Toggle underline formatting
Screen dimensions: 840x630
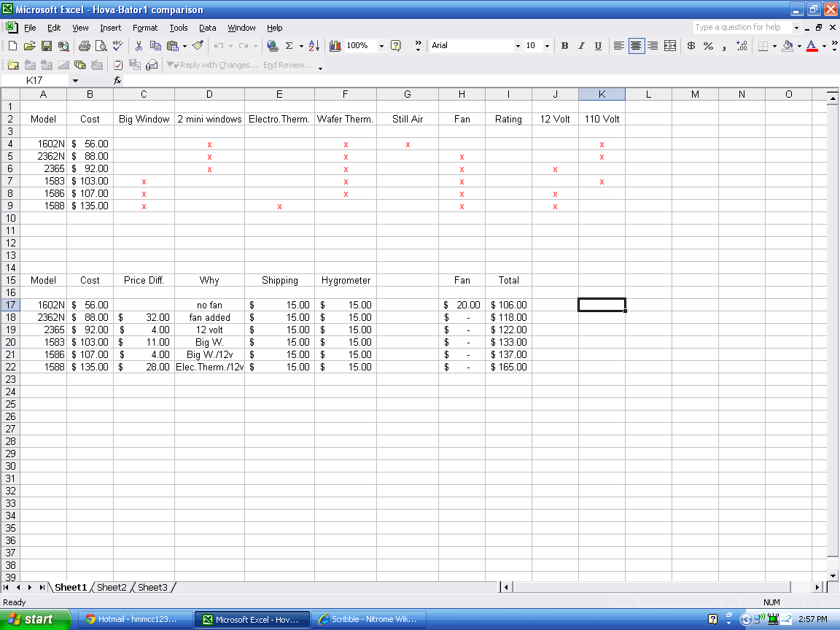598,46
